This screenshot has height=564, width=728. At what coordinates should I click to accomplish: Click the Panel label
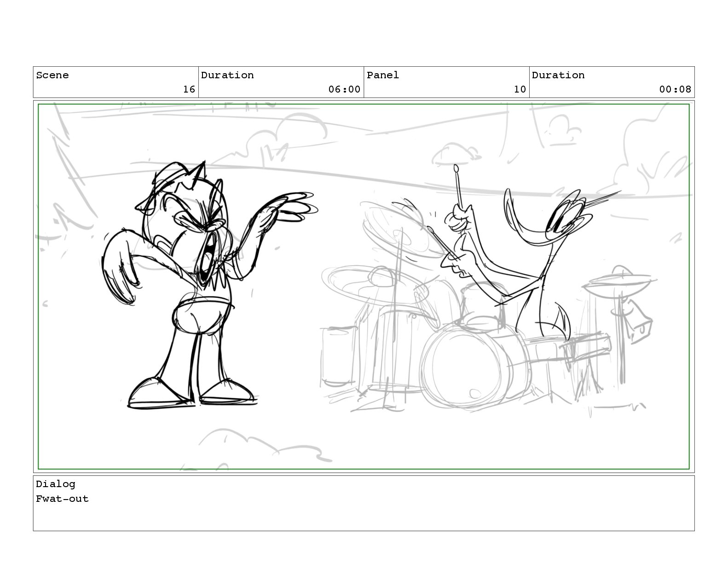click(383, 75)
